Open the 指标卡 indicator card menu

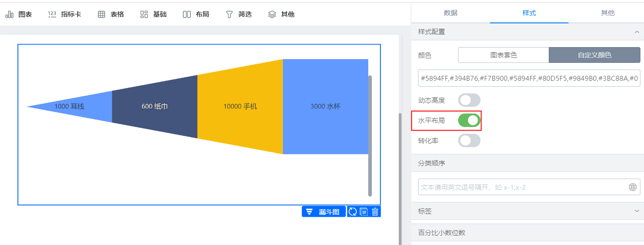(x=65, y=14)
